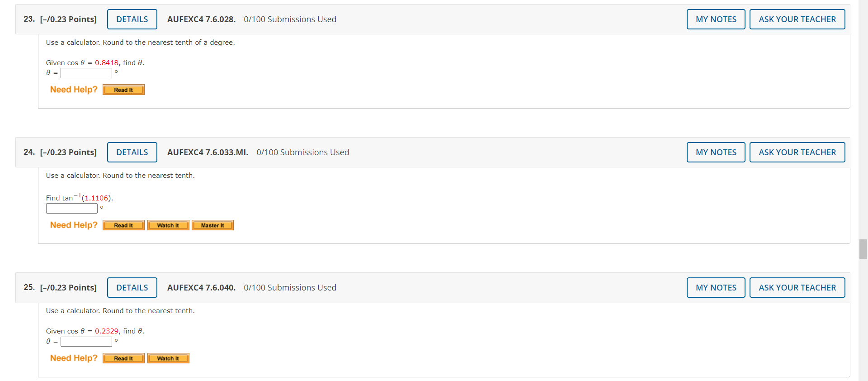Image resolution: width=868 pixels, height=381 pixels.
Task: Open DETAILS for question 24
Action: click(132, 152)
